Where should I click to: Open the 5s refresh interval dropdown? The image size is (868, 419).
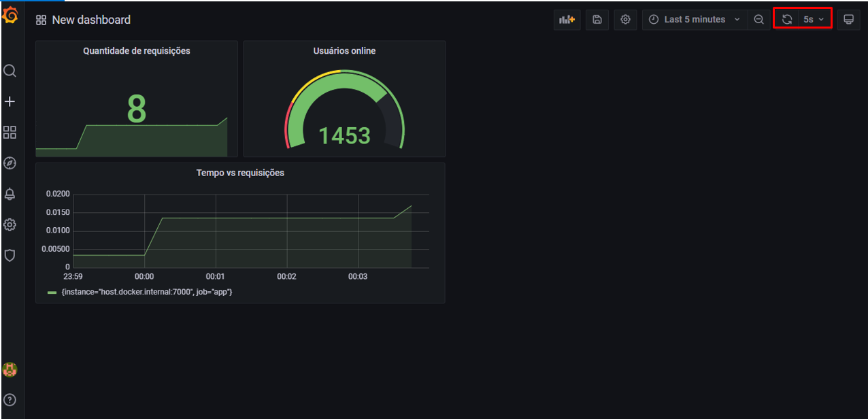(813, 18)
